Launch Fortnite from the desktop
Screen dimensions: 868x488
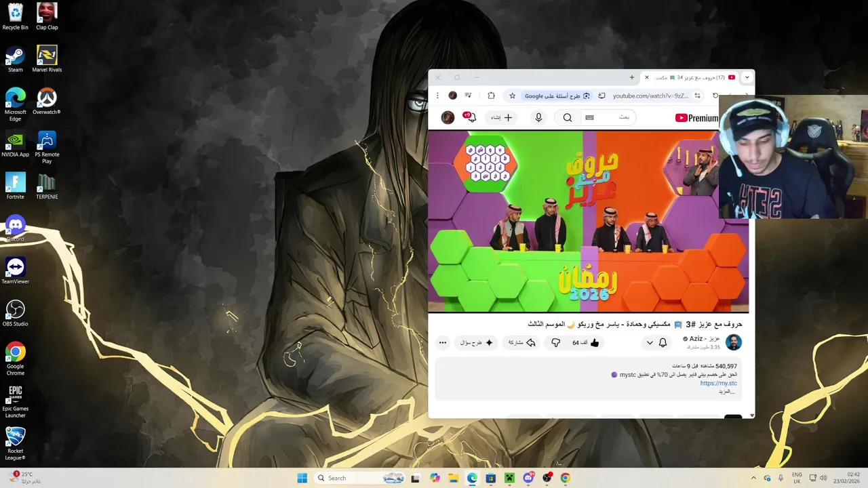tap(15, 186)
